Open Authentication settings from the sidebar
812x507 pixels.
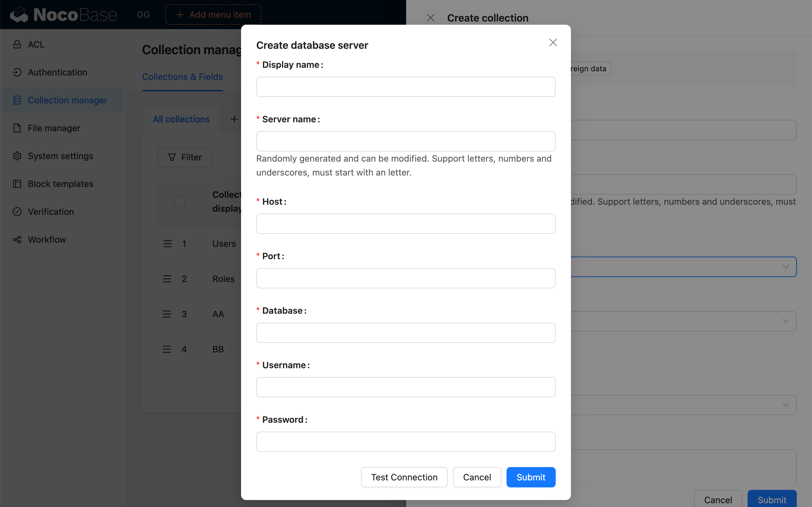[57, 72]
